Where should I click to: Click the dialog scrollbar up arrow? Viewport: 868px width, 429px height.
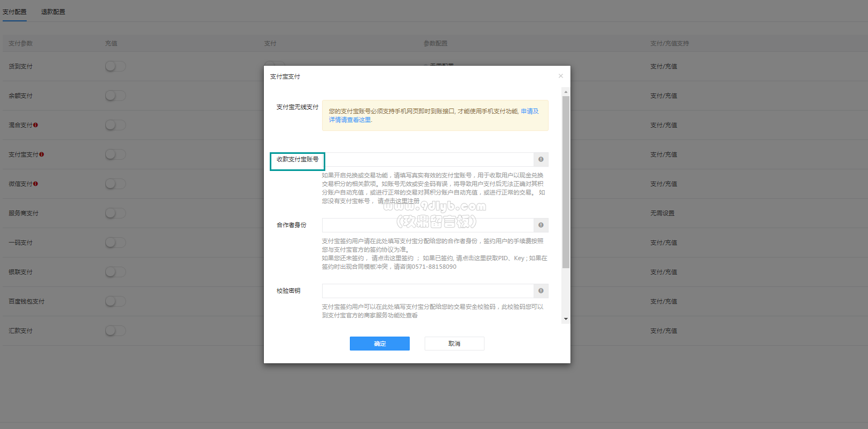click(x=566, y=92)
